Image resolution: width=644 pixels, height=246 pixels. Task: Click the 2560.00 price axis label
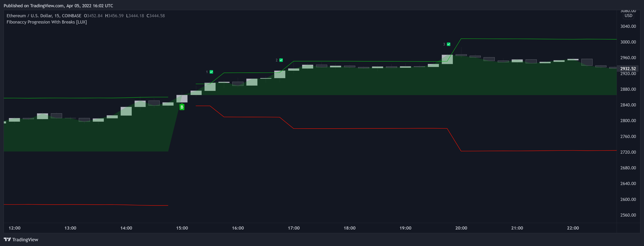(x=628, y=215)
